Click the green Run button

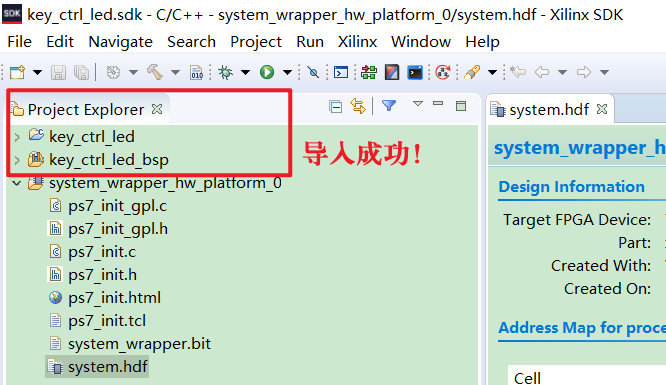[267, 72]
